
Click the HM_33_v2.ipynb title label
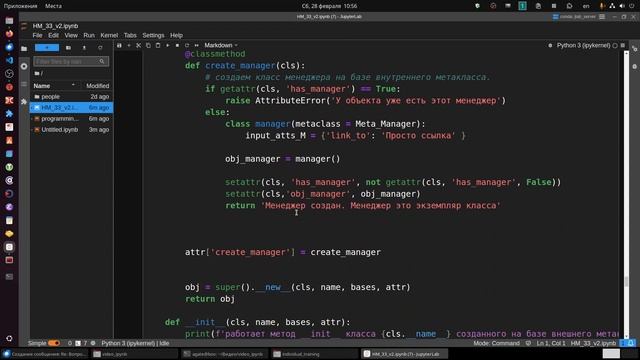pyautogui.click(x=55, y=26)
